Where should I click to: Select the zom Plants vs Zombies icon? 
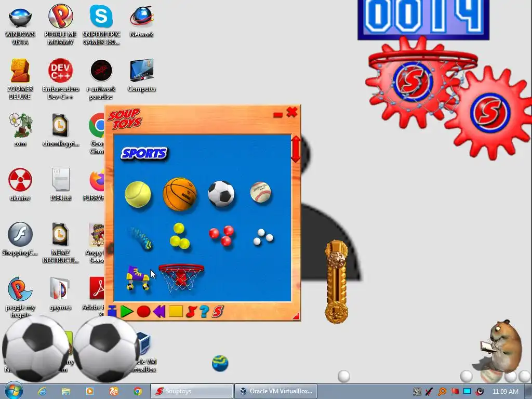20,130
